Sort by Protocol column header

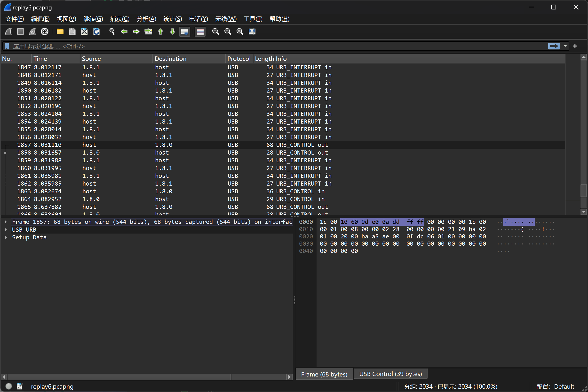pos(239,59)
